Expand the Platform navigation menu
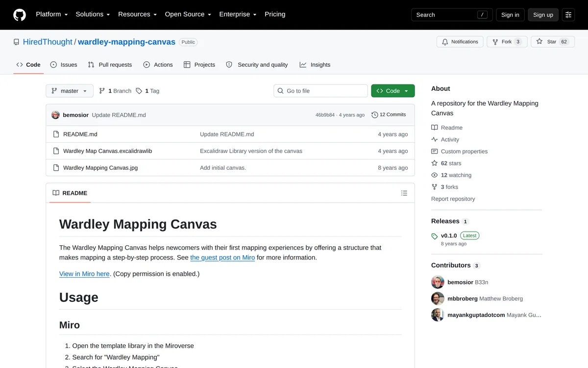The width and height of the screenshot is (588, 368). pos(52,14)
